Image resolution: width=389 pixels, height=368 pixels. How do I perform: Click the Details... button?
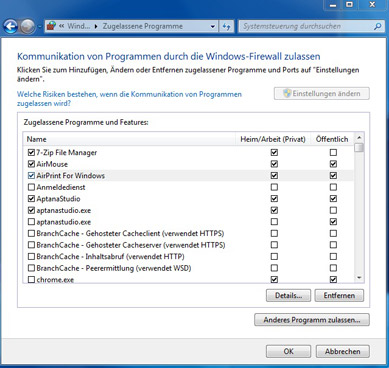click(x=288, y=296)
